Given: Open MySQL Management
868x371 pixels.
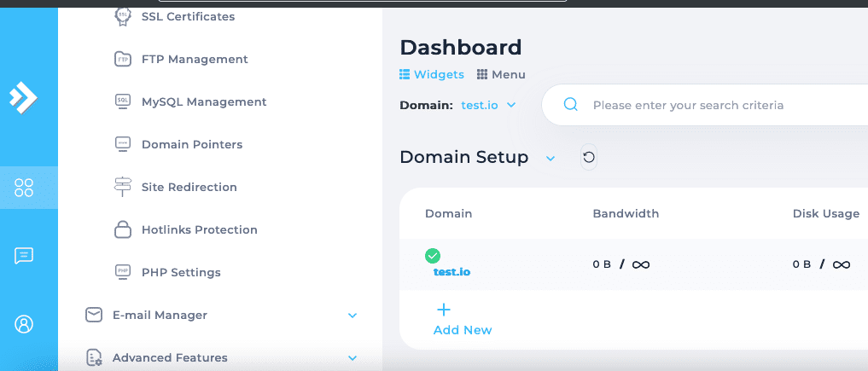Looking at the screenshot, I should tap(204, 101).
